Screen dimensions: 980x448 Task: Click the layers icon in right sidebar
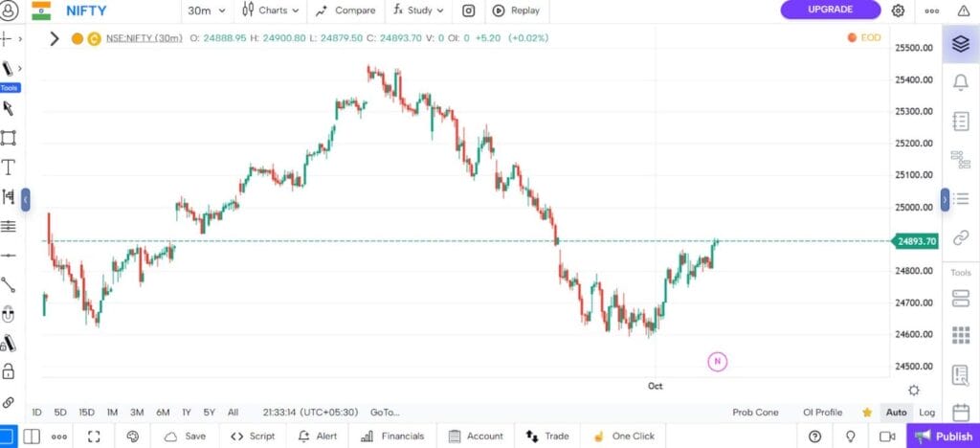[x=961, y=44]
